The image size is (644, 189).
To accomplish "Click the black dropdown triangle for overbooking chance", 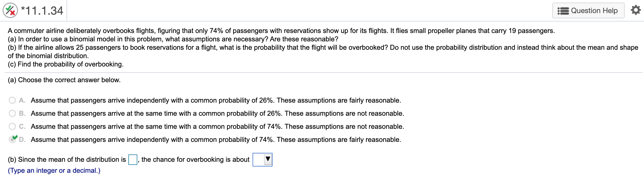I will point(268,159).
